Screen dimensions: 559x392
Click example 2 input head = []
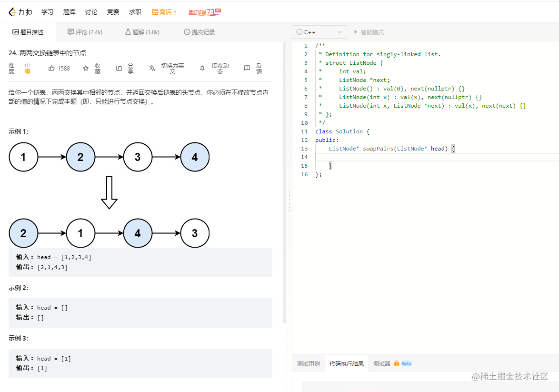point(52,308)
